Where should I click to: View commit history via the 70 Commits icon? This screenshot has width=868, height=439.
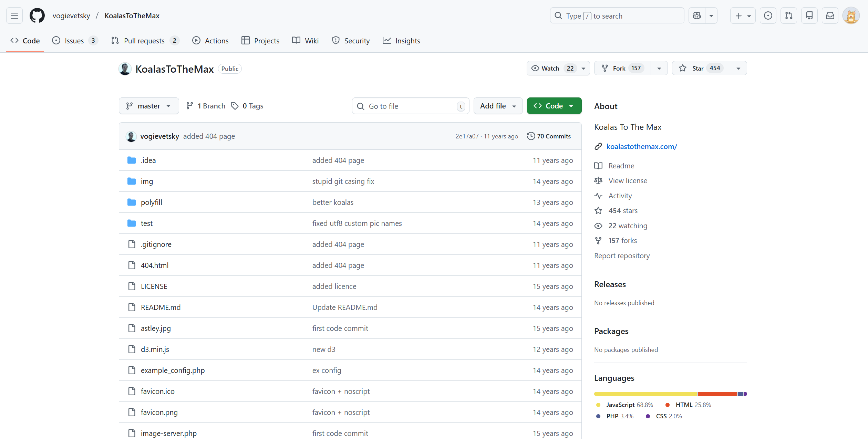point(530,136)
